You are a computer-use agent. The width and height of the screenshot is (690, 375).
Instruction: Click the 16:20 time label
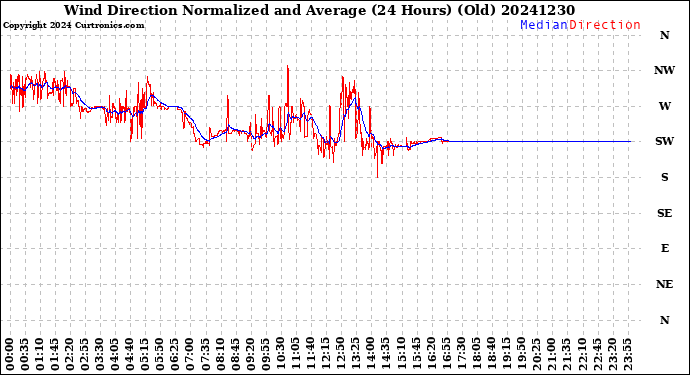(x=431, y=354)
